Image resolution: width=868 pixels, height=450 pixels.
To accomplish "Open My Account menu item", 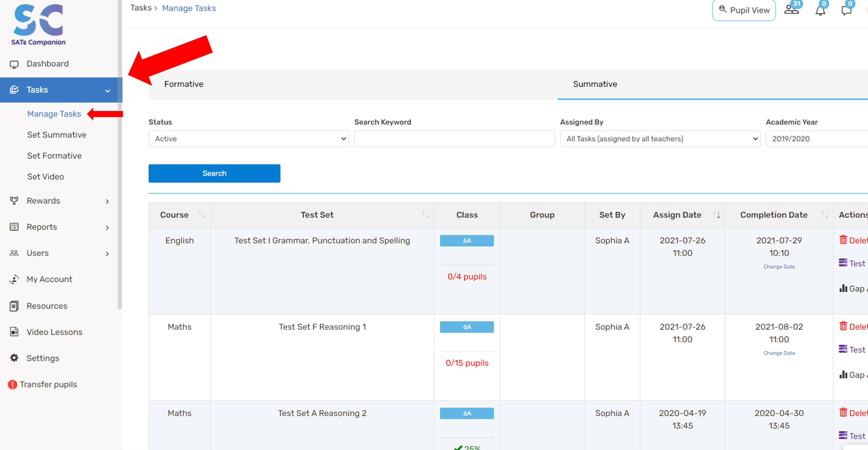I will (x=49, y=279).
